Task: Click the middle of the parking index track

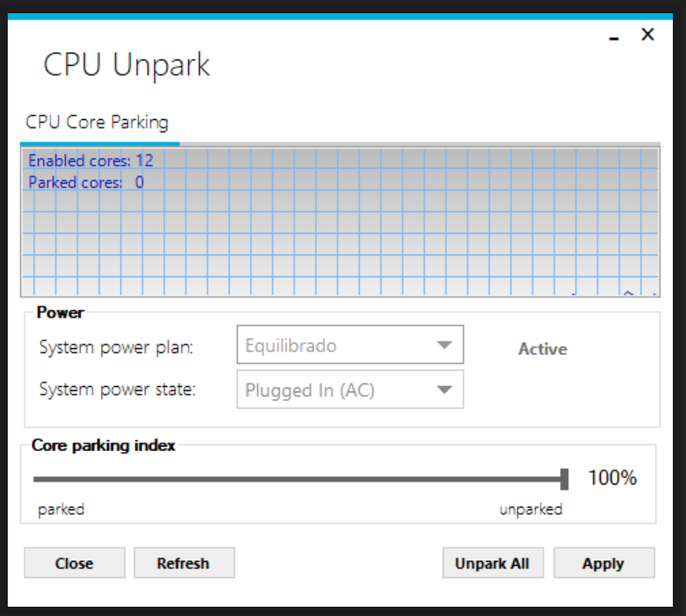Action: [299, 479]
